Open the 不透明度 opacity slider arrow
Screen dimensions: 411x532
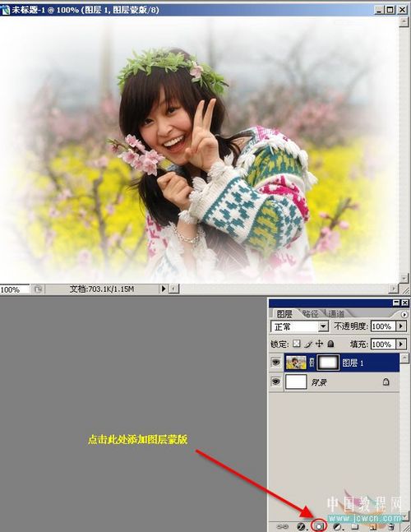(401, 326)
